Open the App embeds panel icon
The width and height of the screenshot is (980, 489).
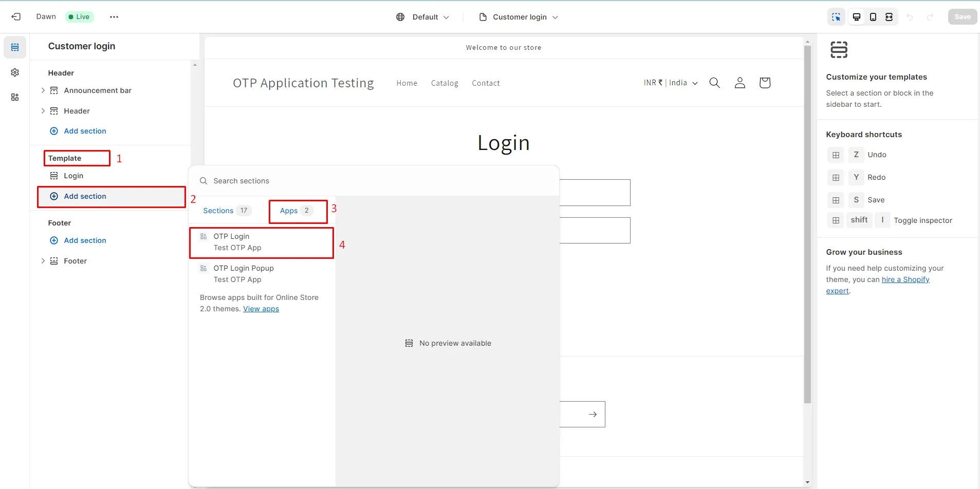[x=15, y=97]
